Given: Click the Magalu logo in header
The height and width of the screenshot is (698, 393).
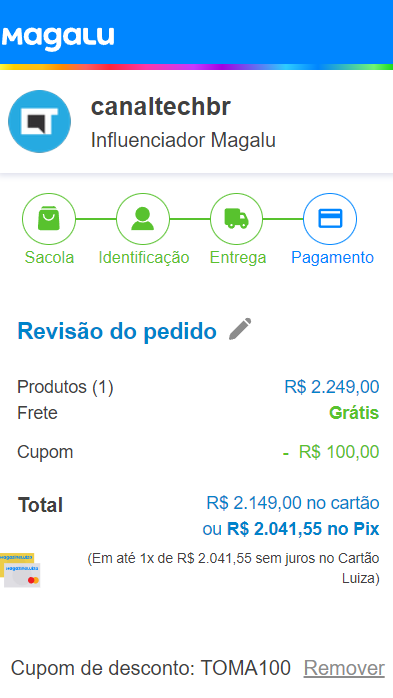Looking at the screenshot, I should [58, 38].
